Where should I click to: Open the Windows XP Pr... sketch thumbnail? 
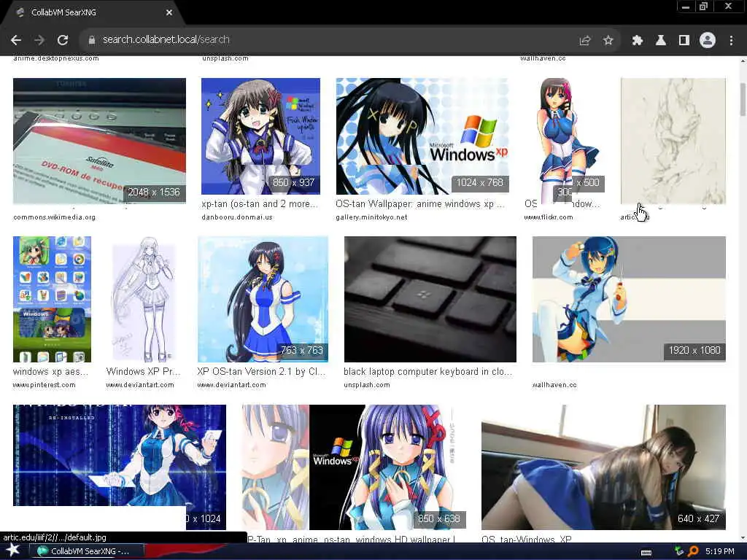coord(144,299)
